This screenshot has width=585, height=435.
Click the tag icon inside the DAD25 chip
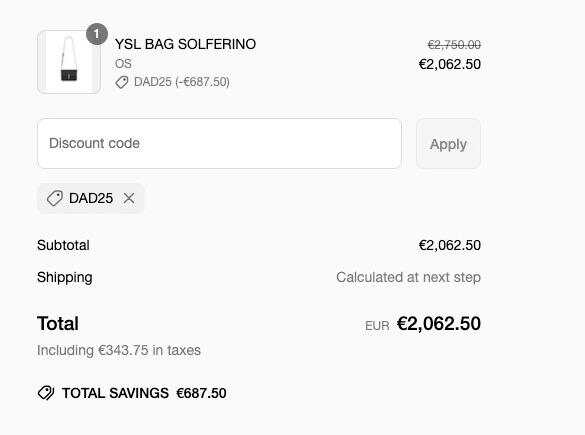coord(54,198)
